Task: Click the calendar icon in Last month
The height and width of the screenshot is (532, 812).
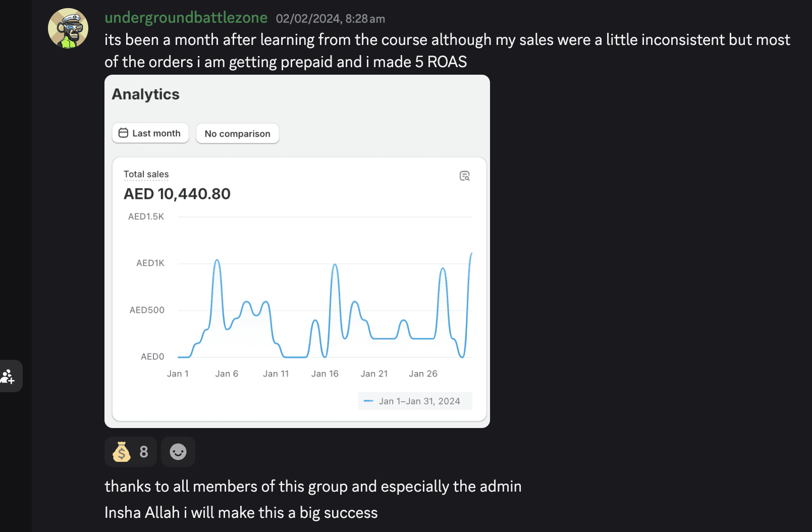Action: (123, 133)
